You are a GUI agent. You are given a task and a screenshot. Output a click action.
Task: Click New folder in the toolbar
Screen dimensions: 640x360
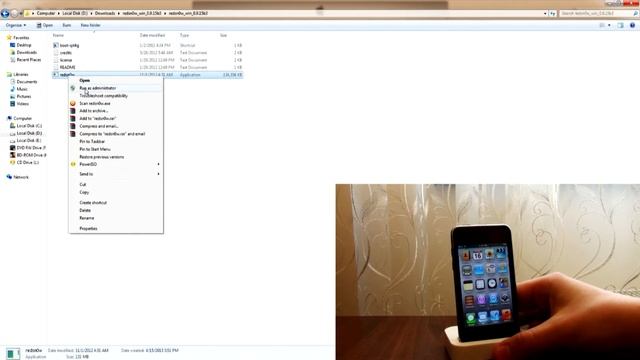click(x=90, y=25)
